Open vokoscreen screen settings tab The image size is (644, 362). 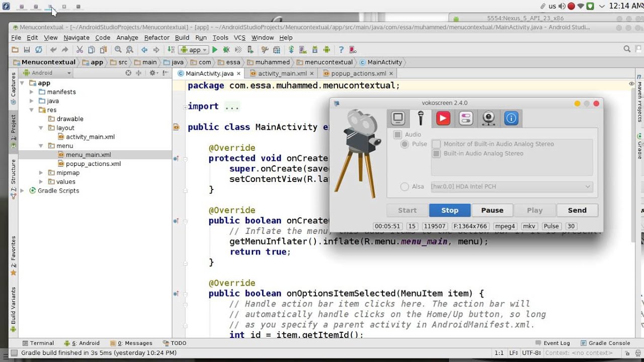point(398,118)
